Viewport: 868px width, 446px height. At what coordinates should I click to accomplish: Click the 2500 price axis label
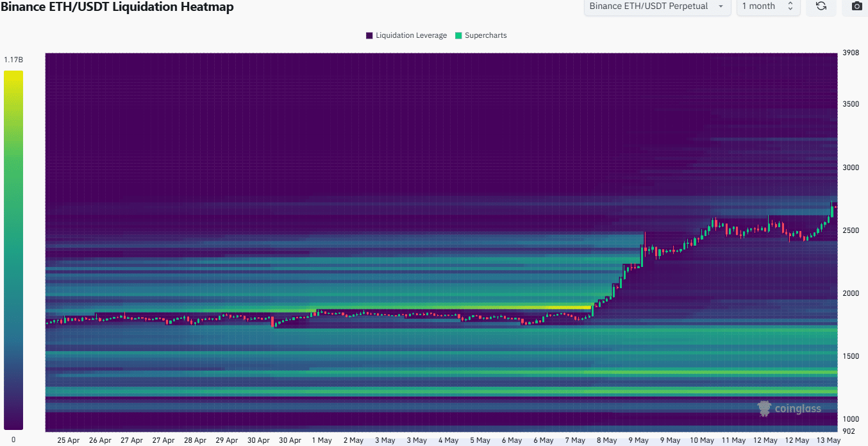851,230
